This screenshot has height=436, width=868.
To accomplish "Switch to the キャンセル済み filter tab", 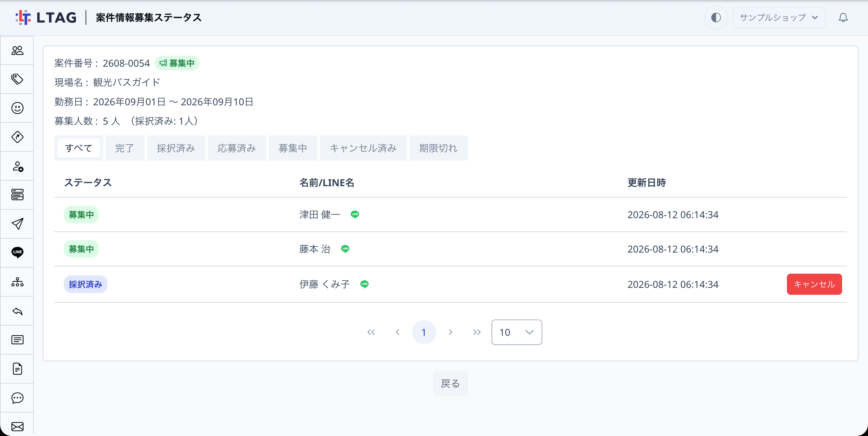I will 363,148.
